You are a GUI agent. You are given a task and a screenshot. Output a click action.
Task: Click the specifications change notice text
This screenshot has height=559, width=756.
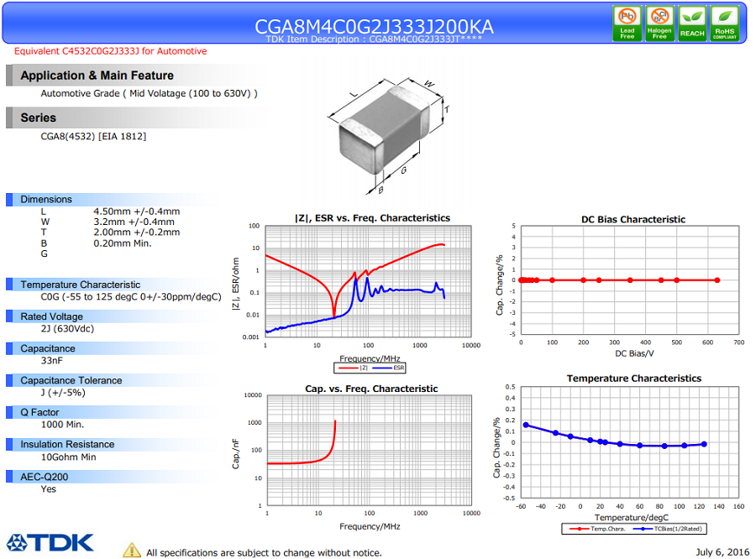[264, 553]
